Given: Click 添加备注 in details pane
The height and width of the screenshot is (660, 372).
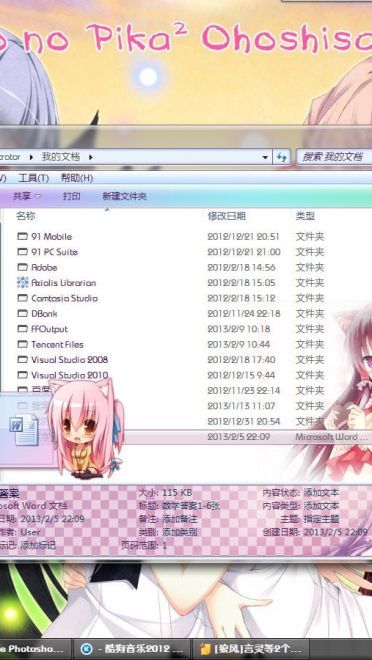Looking at the screenshot, I should click(180, 519).
